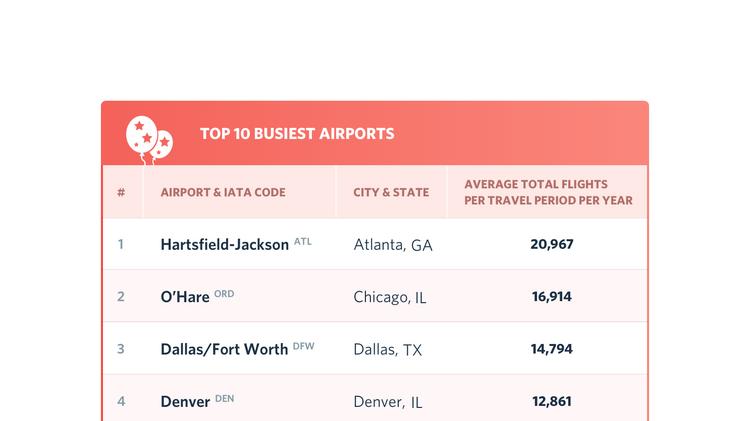
Task: Click the Average Total Flights column header
Action: 548,192
